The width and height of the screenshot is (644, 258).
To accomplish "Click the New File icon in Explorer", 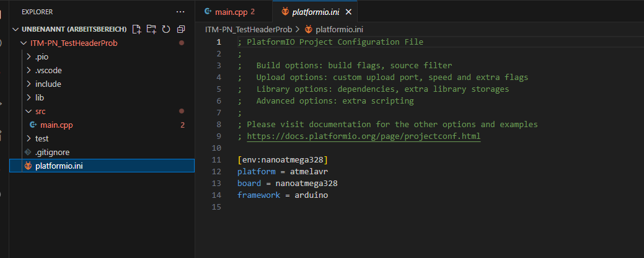I will tap(136, 29).
